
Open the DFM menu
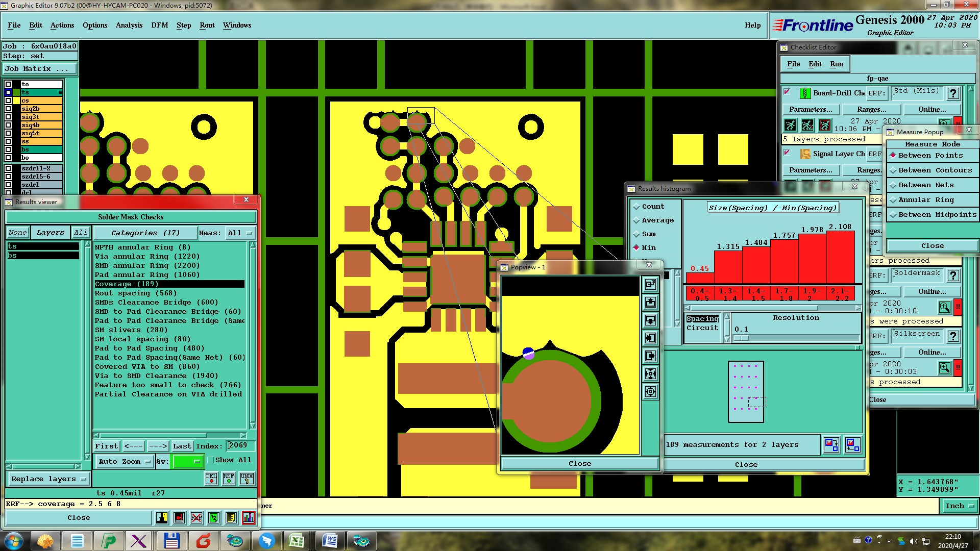[159, 25]
